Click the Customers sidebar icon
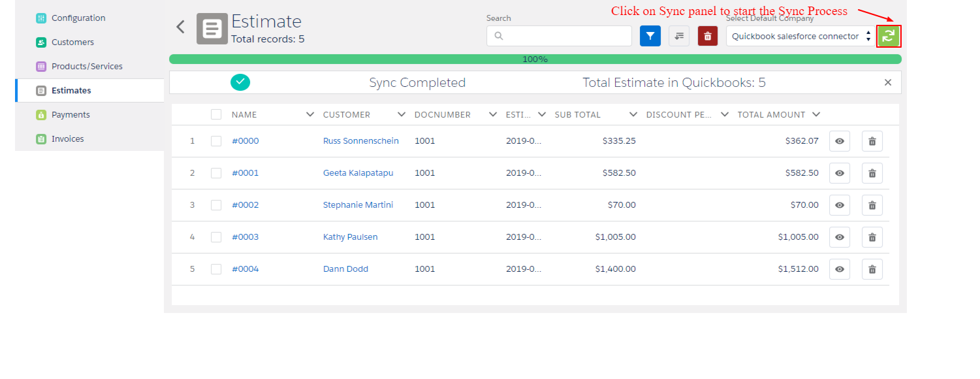Screen dimensions: 980x379 pos(41,42)
